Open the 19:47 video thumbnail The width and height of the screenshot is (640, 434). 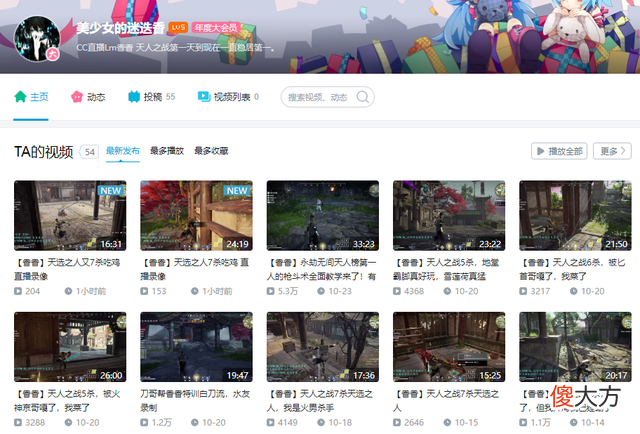[x=196, y=347]
